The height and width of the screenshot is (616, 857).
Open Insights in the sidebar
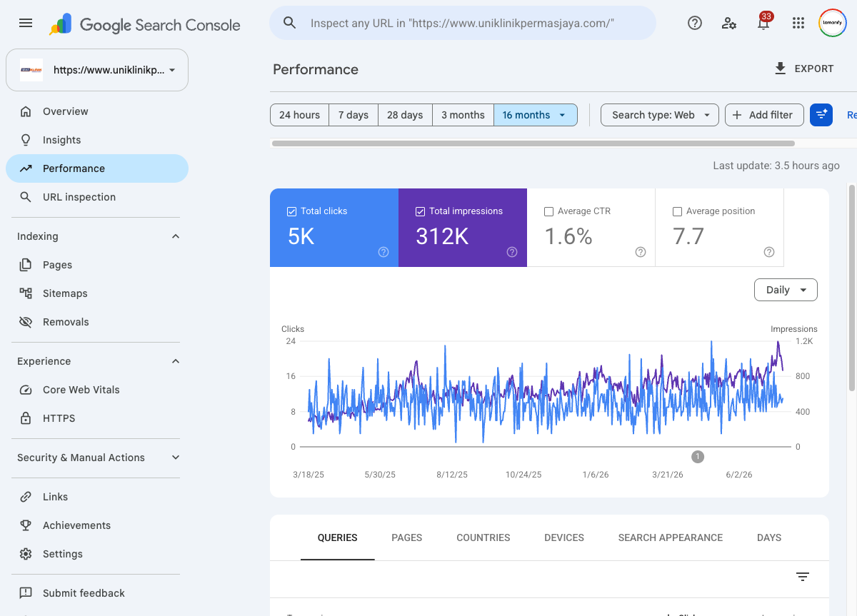coord(97,140)
